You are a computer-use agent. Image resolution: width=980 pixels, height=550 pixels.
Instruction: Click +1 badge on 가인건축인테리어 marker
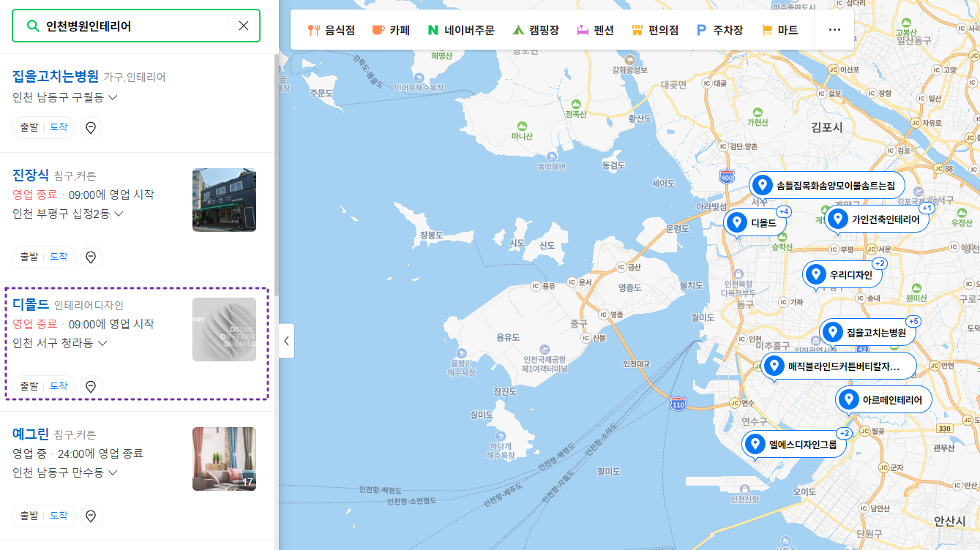[927, 208]
